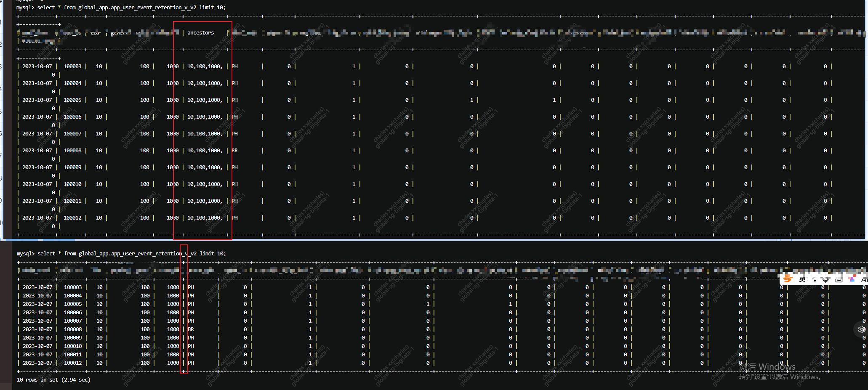Click 100005 in the upper terminal
This screenshot has width=868, height=390.
pos(72,100)
